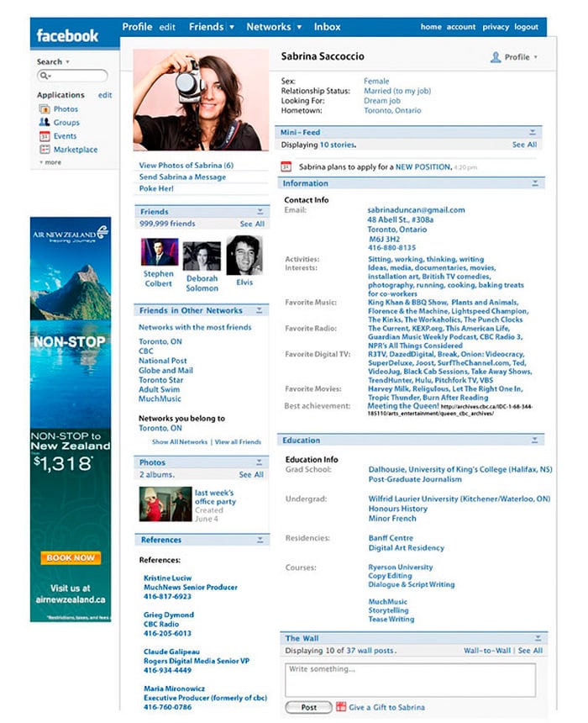Collapse the Mini-Feed section
Screen dimensions: 588x723
point(532,132)
